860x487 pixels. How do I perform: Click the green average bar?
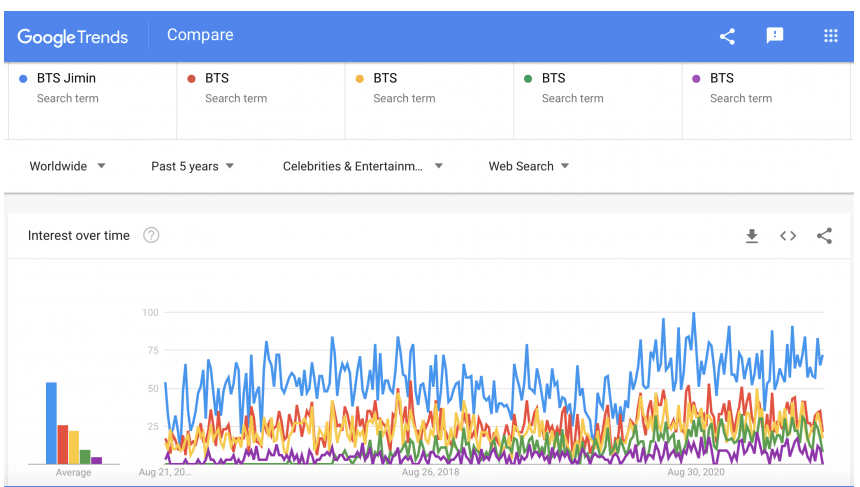85,457
